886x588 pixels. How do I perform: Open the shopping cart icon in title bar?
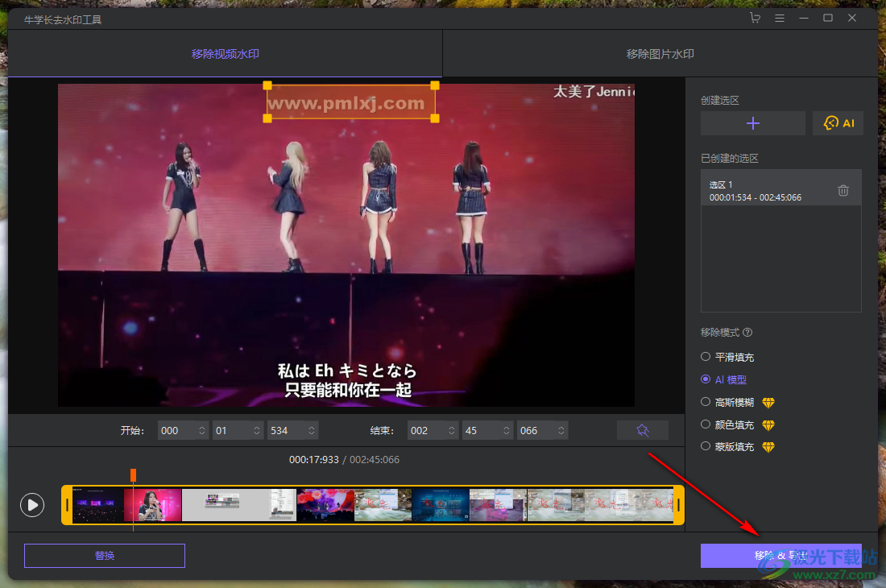point(755,18)
